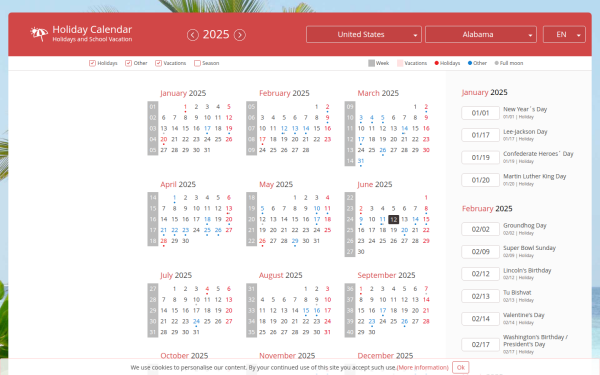600x375 pixels.
Task: Click the 02/17 President's Day date box
Action: click(480, 344)
